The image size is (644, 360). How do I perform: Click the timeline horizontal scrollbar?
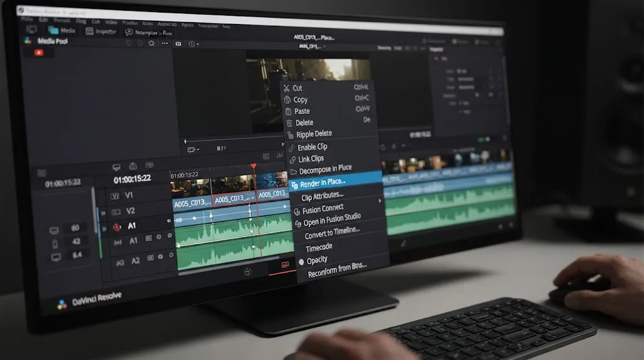(228, 266)
